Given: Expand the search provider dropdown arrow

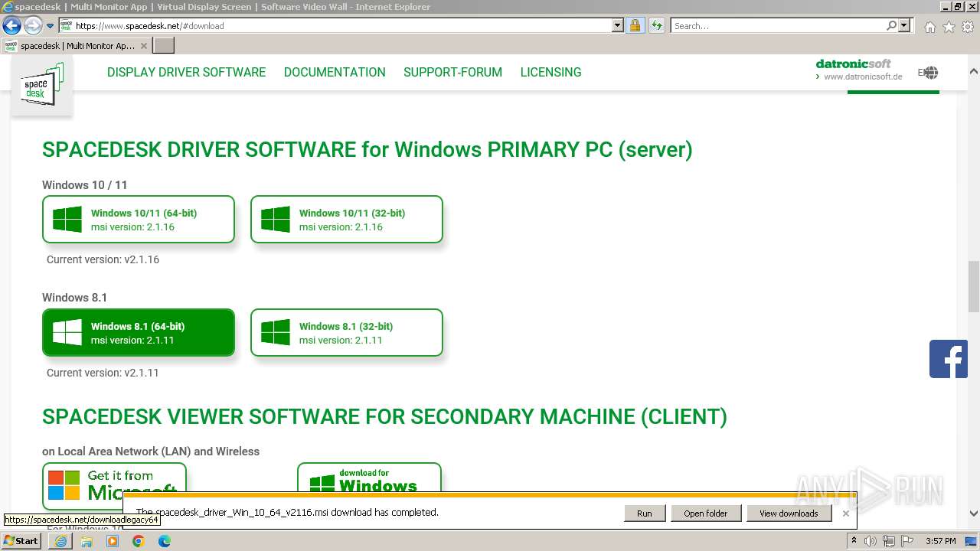Looking at the screenshot, I should tap(904, 25).
